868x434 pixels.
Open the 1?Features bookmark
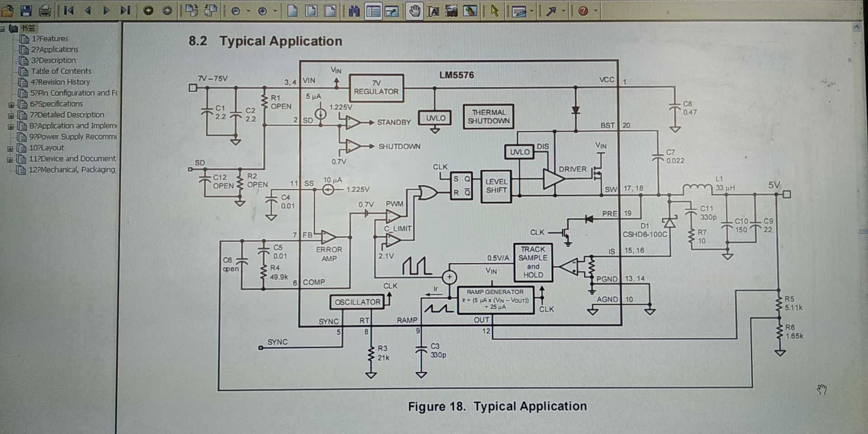pyautogui.click(x=50, y=39)
